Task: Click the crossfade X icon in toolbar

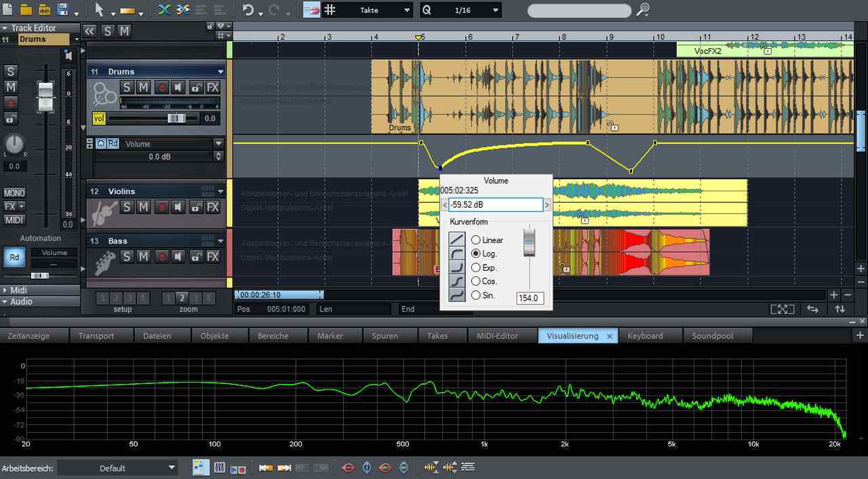Action: pyautogui.click(x=164, y=9)
